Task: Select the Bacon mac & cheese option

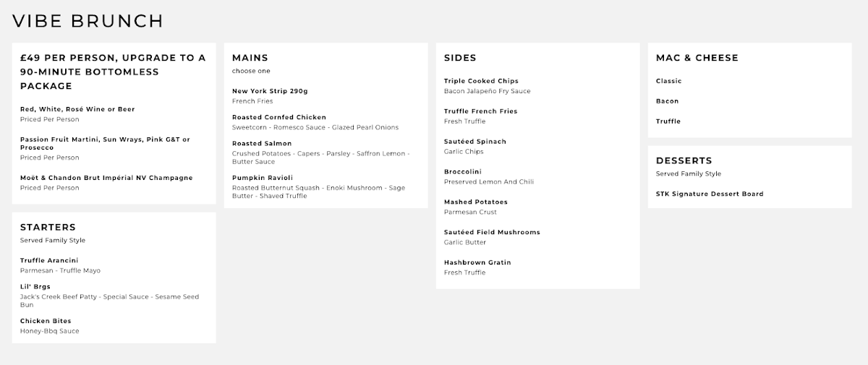Action: [667, 101]
